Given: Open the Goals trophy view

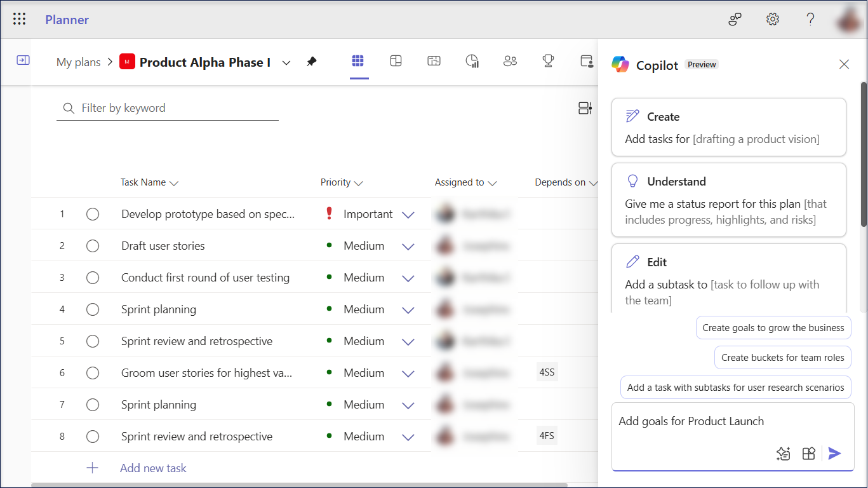Looking at the screenshot, I should [x=548, y=60].
